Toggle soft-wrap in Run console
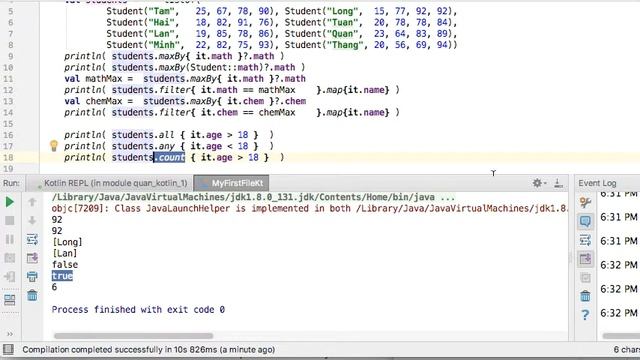The height and width of the screenshot is (360, 640). click(x=32, y=240)
